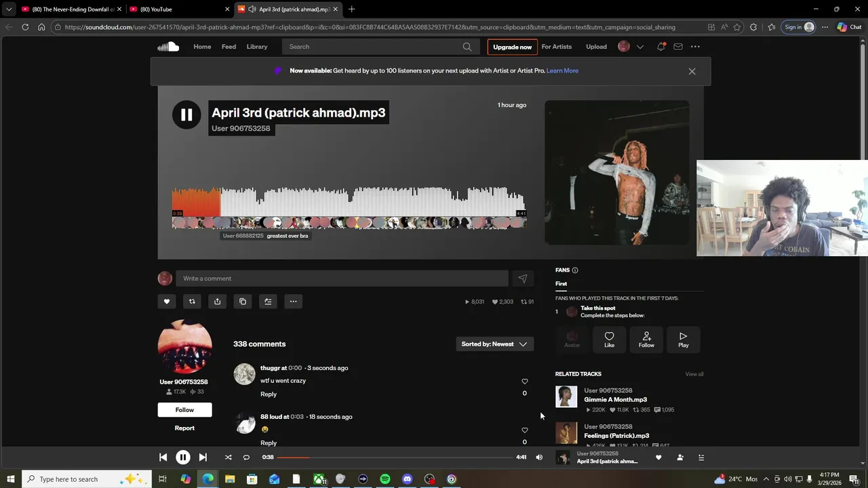
Task: Pause the track with the large header button
Action: pos(186,115)
